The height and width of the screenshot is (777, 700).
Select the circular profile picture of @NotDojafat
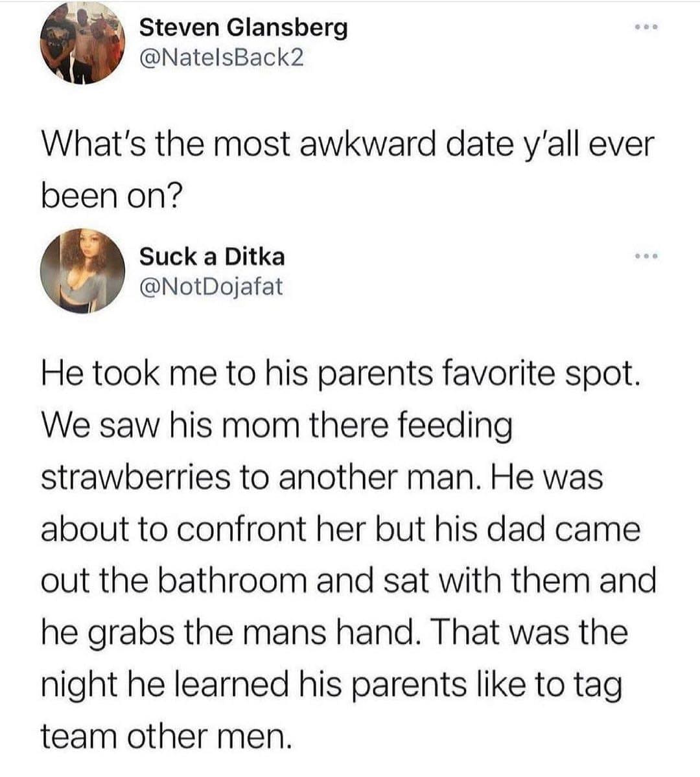(x=84, y=271)
